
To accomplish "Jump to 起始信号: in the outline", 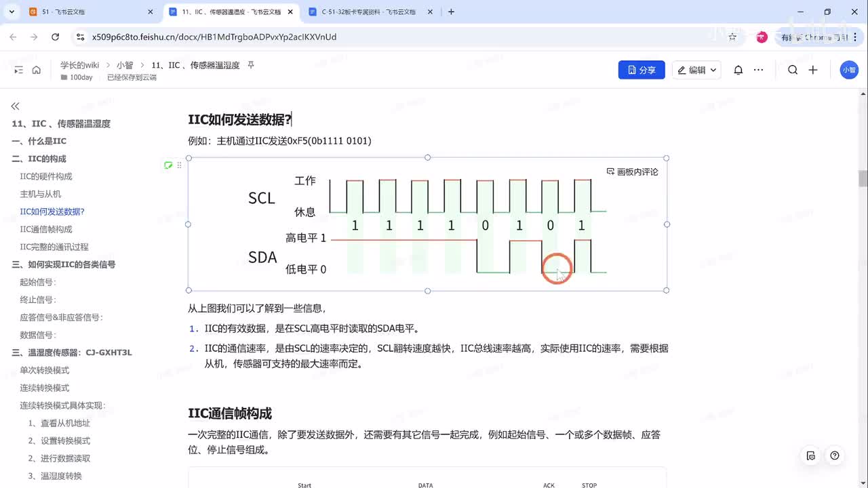I will point(38,282).
